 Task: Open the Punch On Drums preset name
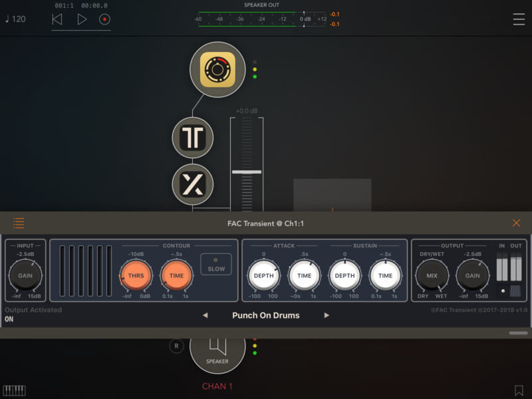click(265, 315)
